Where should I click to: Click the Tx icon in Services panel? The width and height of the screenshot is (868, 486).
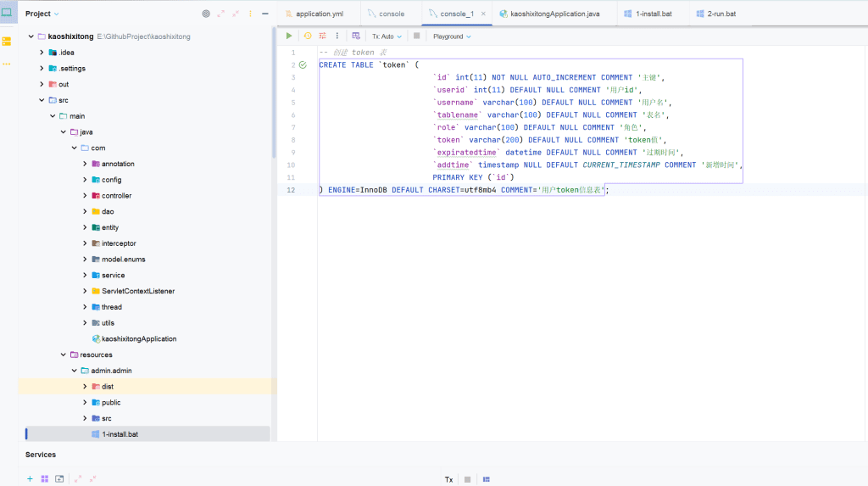click(x=449, y=479)
